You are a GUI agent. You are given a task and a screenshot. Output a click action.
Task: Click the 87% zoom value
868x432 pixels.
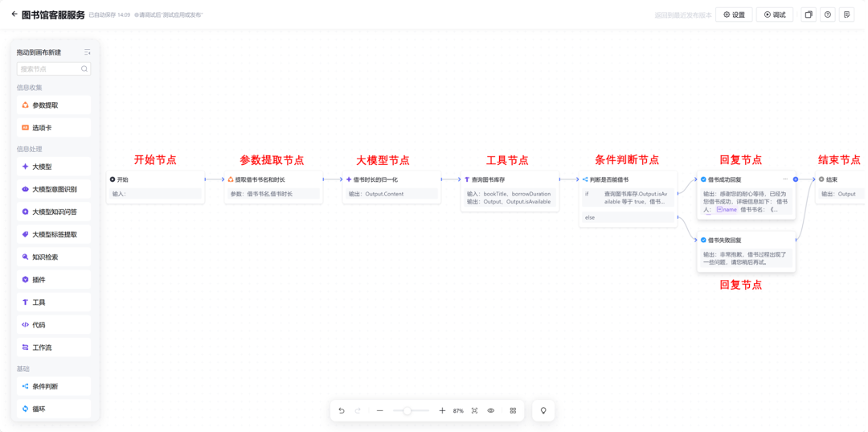point(458,411)
